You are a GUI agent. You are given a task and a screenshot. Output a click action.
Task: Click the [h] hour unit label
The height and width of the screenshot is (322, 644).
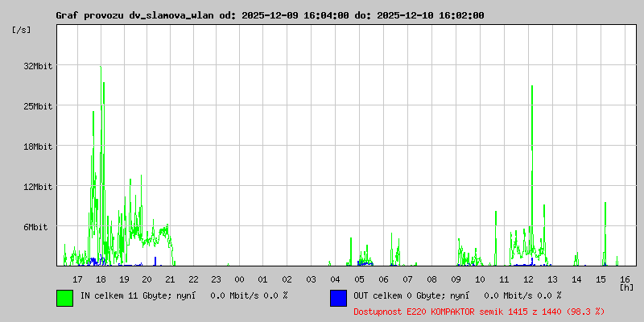[x=626, y=287]
